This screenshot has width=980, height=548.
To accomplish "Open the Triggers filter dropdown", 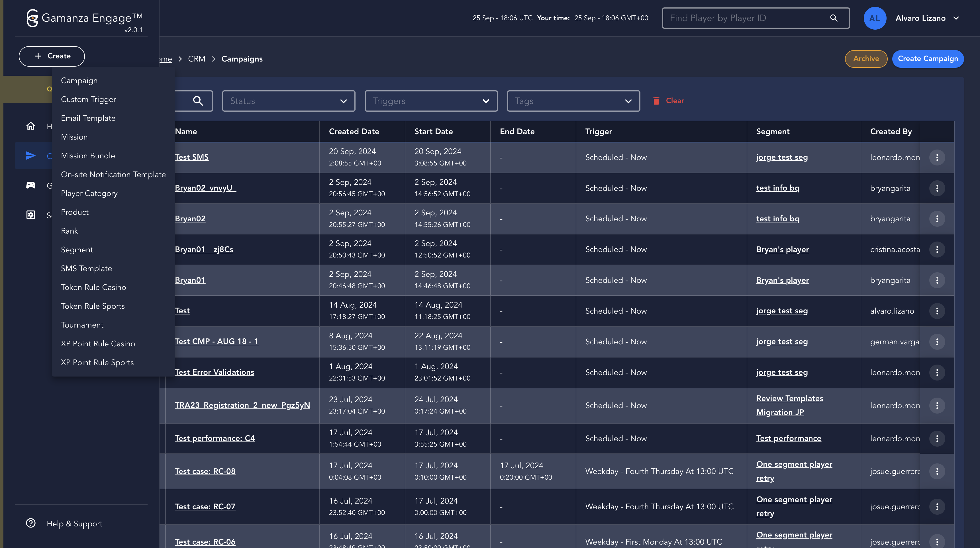I will 431,101.
